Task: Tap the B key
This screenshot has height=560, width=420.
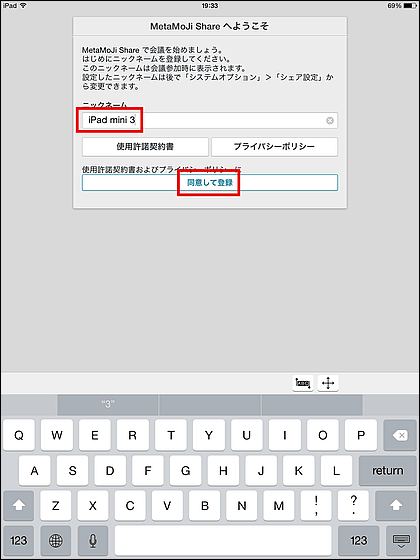Action: [x=205, y=505]
